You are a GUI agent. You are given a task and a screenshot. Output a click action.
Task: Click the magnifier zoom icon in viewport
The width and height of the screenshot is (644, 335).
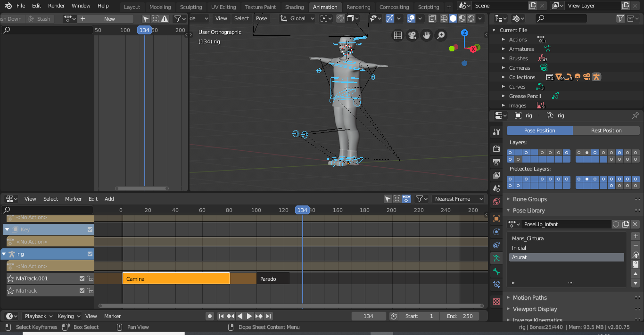[441, 35]
